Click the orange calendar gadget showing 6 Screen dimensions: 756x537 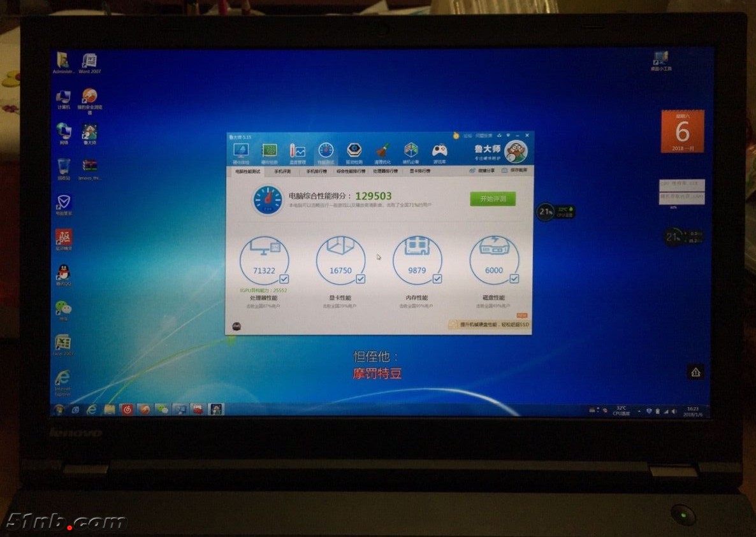click(x=682, y=131)
